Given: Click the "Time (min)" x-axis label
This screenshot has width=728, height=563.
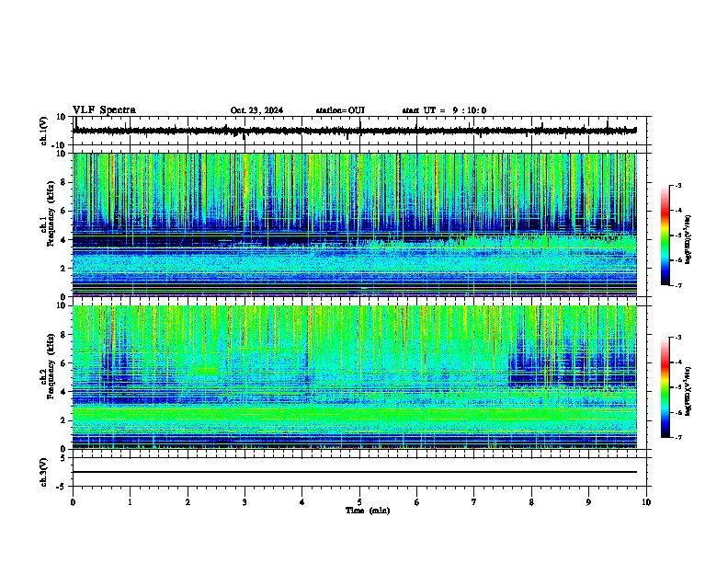Looking at the screenshot, I should (x=368, y=511).
